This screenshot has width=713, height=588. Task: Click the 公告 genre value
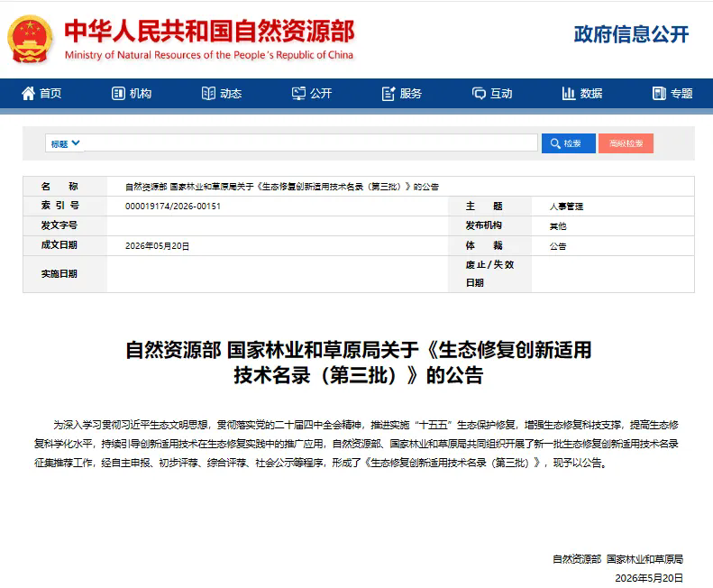click(558, 246)
